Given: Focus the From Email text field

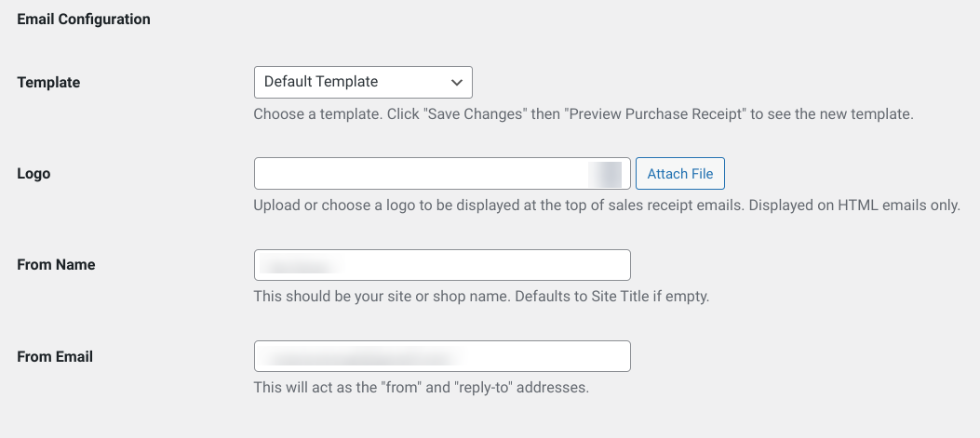Looking at the screenshot, I should click(x=442, y=356).
